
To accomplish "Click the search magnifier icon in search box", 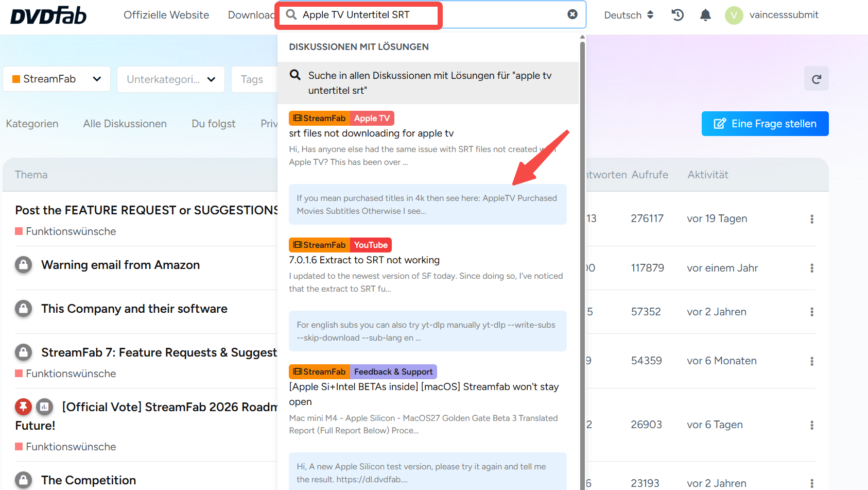I will 291,14.
